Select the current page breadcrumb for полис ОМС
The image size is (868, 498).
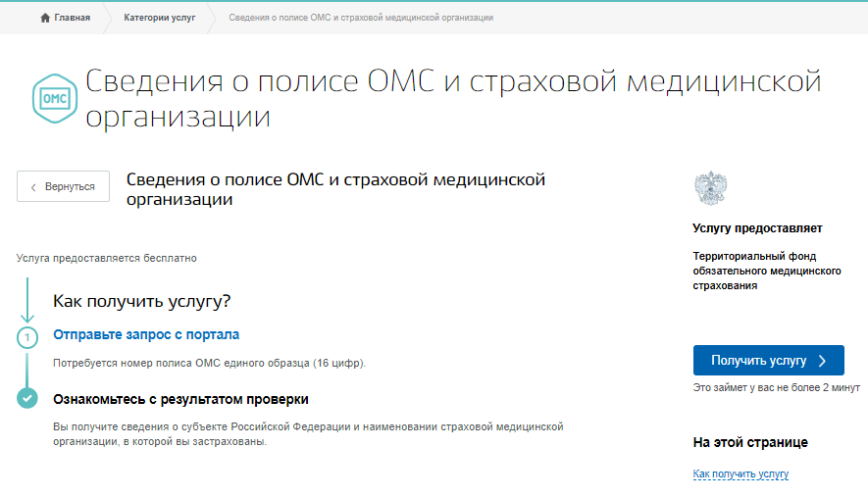point(361,18)
